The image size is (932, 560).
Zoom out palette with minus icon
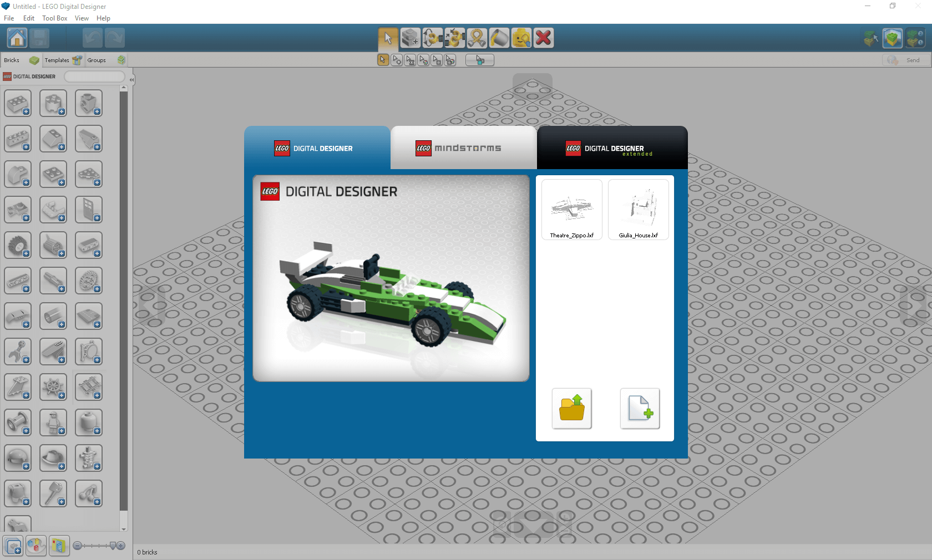coord(78,546)
